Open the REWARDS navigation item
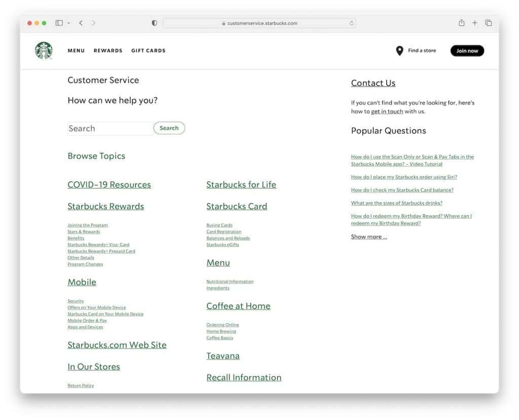The width and height of the screenshot is (519, 420). click(108, 51)
